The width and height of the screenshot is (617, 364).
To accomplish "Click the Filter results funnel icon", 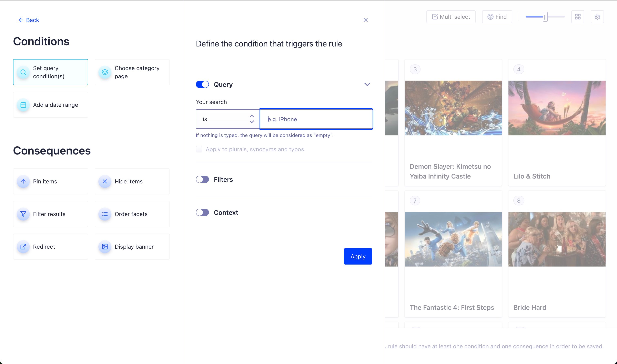I will tap(23, 214).
